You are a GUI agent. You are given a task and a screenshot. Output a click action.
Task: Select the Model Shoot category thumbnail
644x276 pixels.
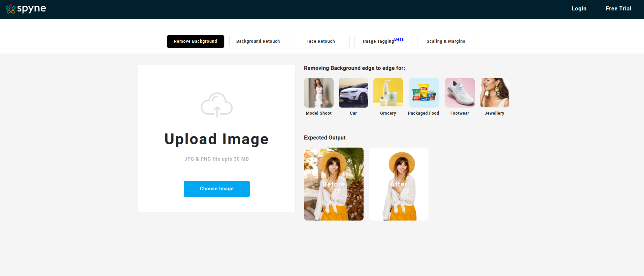coord(318,93)
